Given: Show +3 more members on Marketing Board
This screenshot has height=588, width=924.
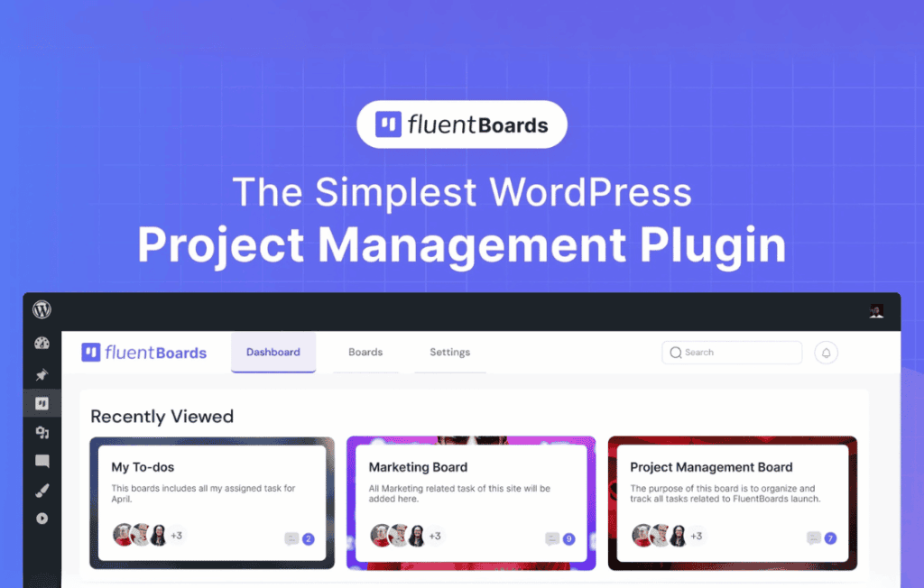Looking at the screenshot, I should pos(435,537).
